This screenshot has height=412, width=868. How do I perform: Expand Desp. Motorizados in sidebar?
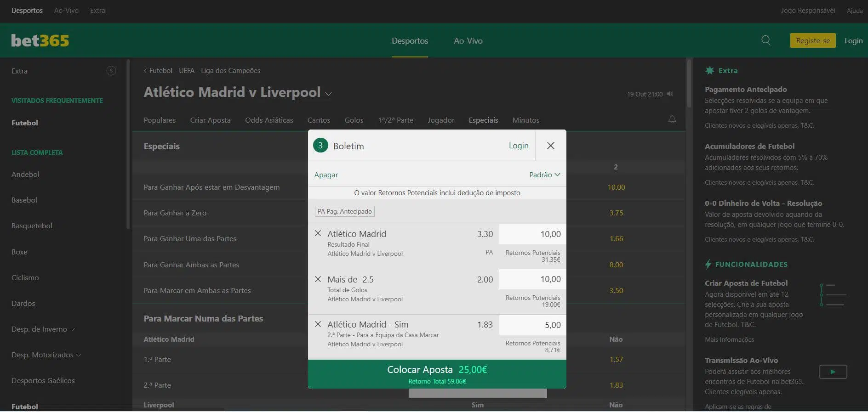tap(46, 355)
